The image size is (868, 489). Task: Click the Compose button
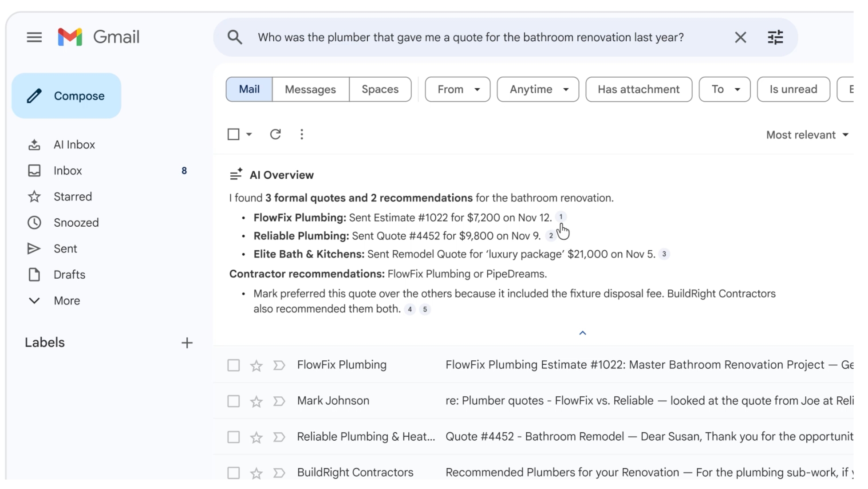point(67,96)
